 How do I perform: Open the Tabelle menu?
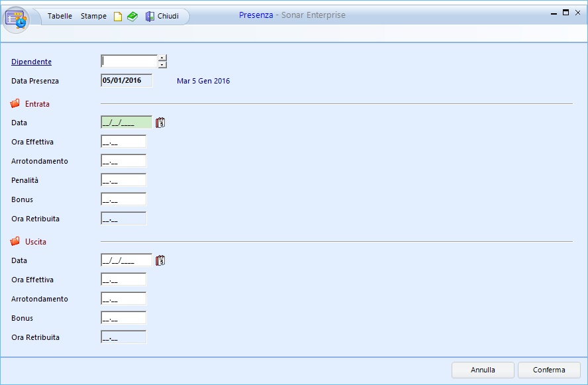tap(60, 16)
